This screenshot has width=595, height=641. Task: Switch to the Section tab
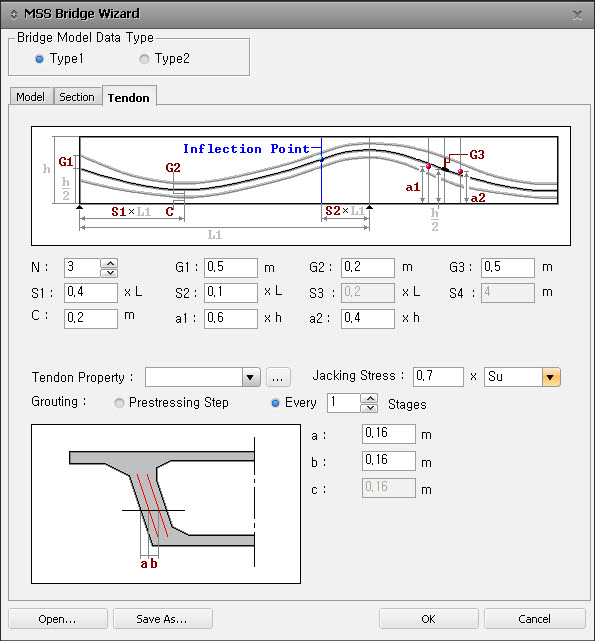[x=77, y=97]
